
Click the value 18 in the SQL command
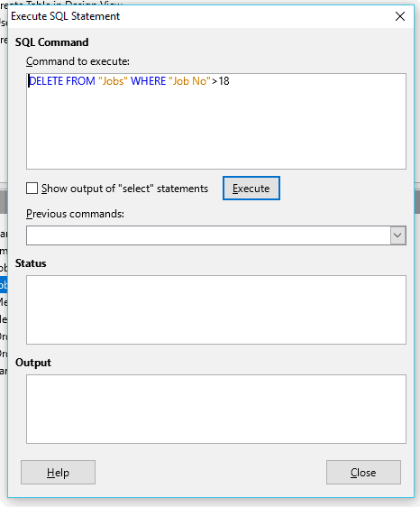coord(224,81)
